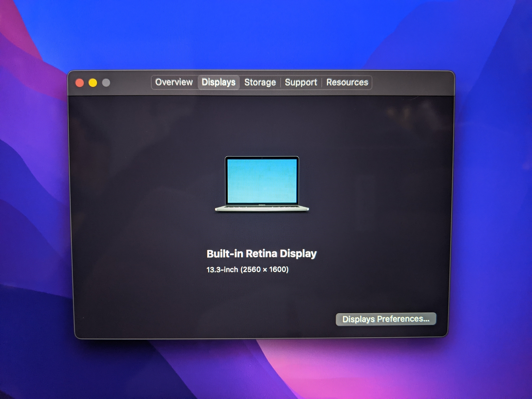Click the "Built-in Retina Display" heading

[261, 254]
